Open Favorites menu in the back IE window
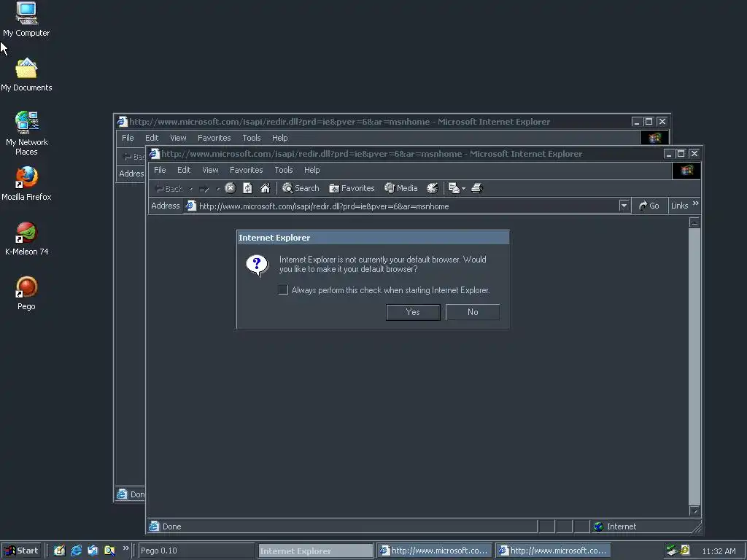 (214, 138)
